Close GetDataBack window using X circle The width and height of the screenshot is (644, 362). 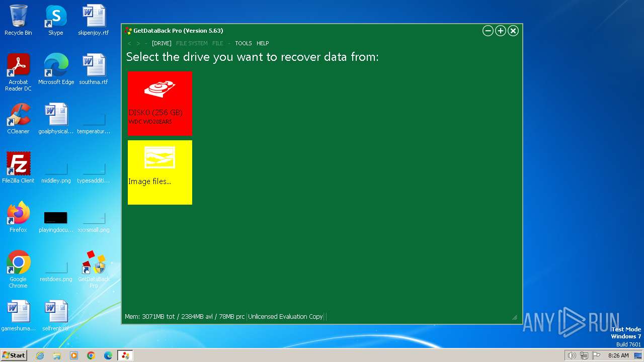[x=513, y=31]
